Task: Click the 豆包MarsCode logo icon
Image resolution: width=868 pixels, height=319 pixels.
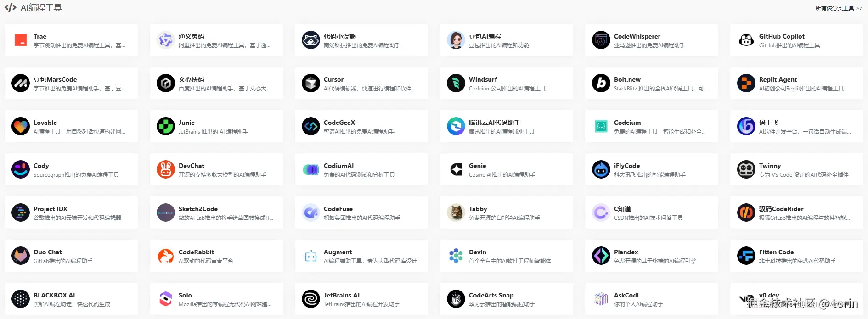Action: (x=21, y=84)
